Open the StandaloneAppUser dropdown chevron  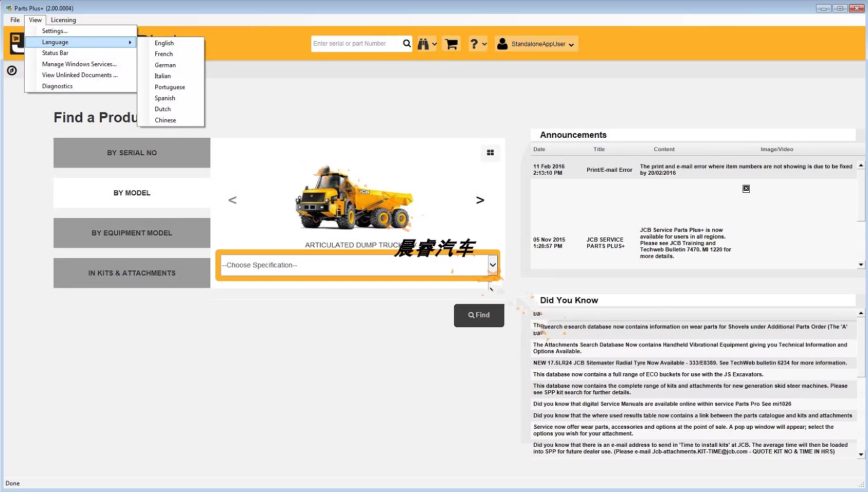pyautogui.click(x=571, y=45)
